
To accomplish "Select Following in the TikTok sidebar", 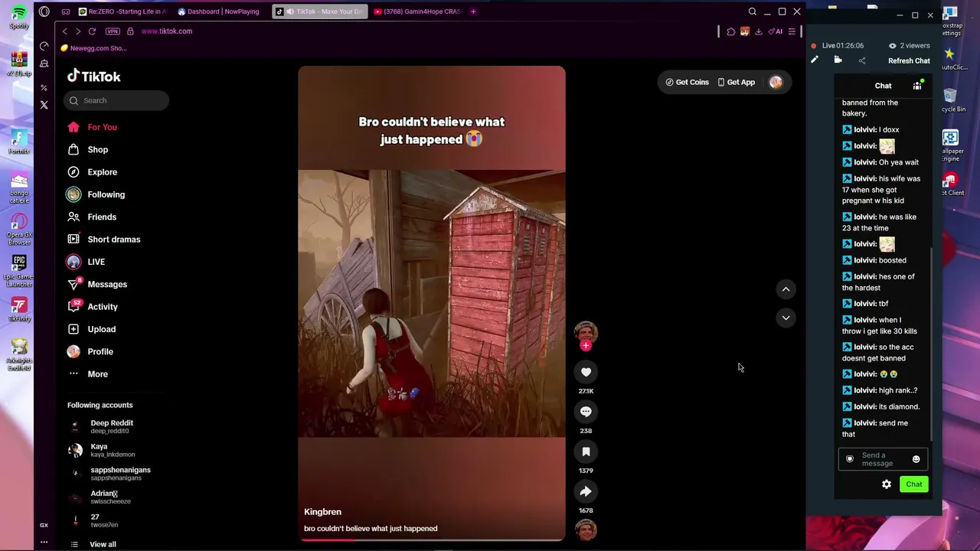I will (96, 194).
